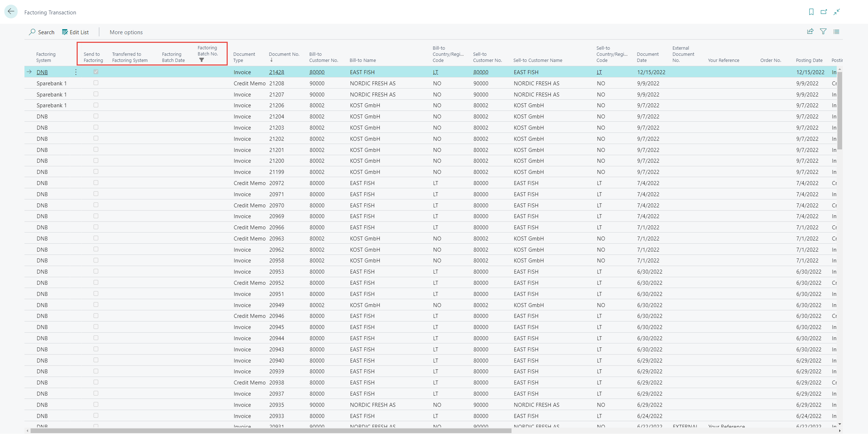The height and width of the screenshot is (441, 868).
Task: Open the row's three-dot actions menu
Action: [76, 72]
